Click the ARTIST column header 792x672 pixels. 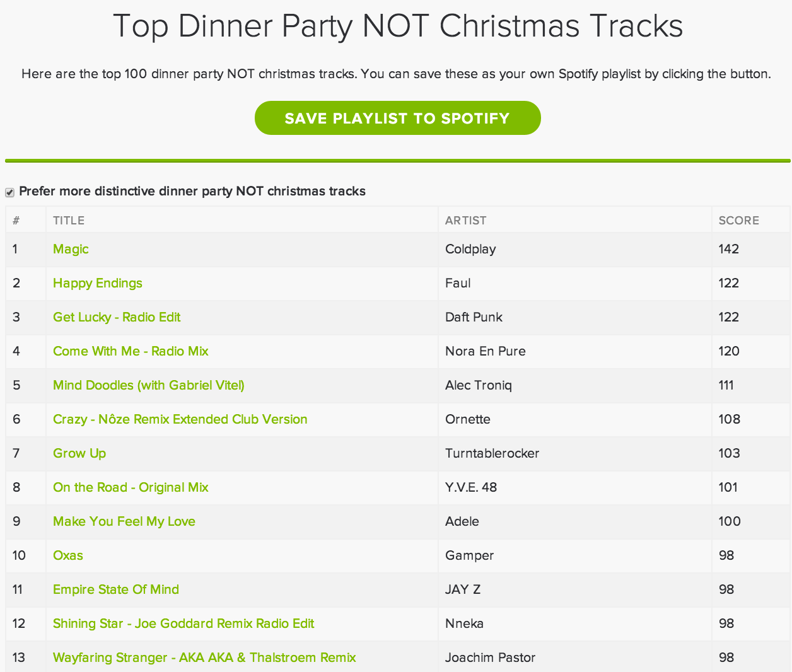pos(466,221)
